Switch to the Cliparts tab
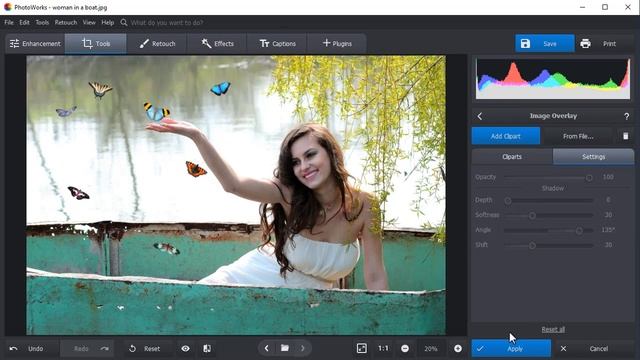This screenshot has width=640, height=360. [512, 157]
